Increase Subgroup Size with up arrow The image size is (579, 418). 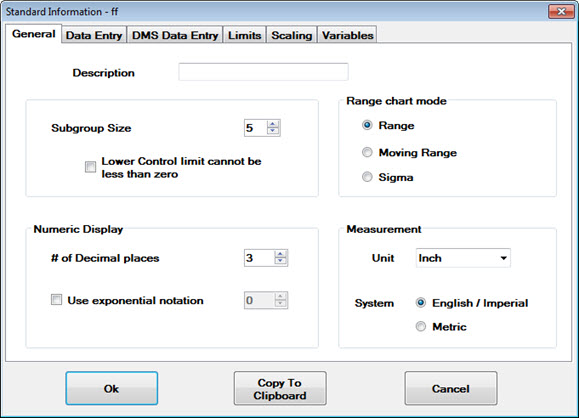[273, 124]
